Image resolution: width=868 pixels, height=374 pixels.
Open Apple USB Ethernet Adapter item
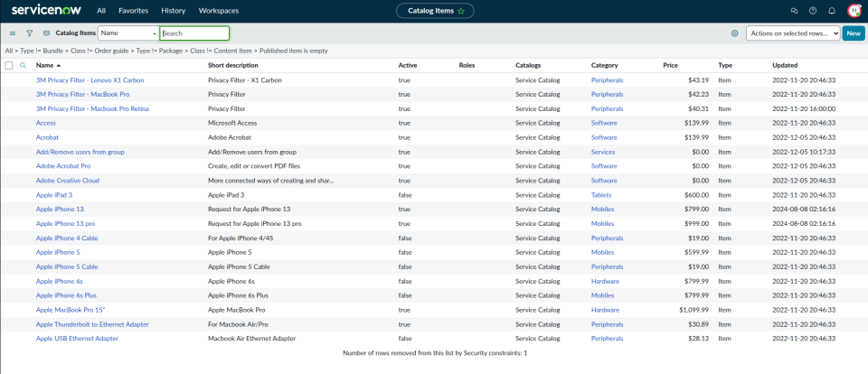pyautogui.click(x=77, y=339)
